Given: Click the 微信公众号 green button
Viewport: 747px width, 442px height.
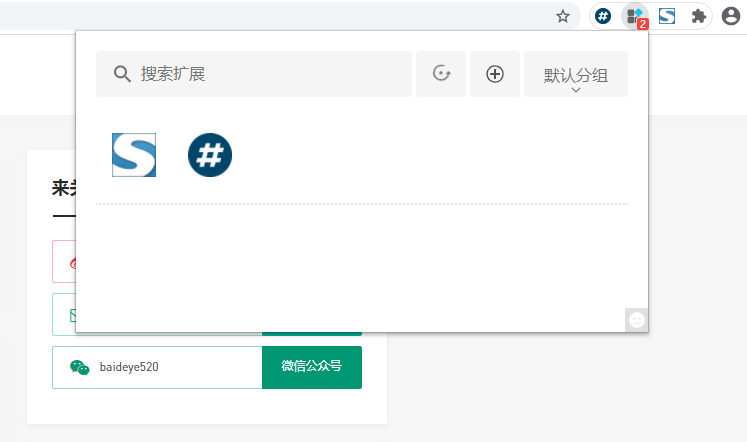Looking at the screenshot, I should point(312,367).
